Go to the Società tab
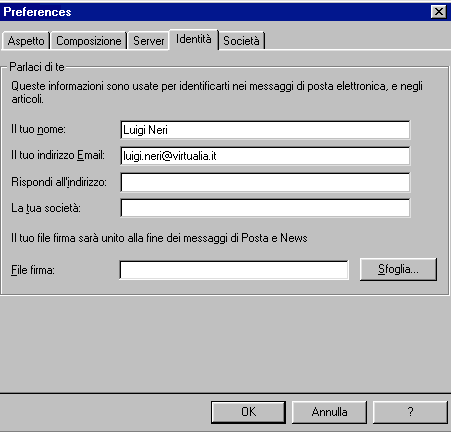The height and width of the screenshot is (432, 451). (x=241, y=41)
